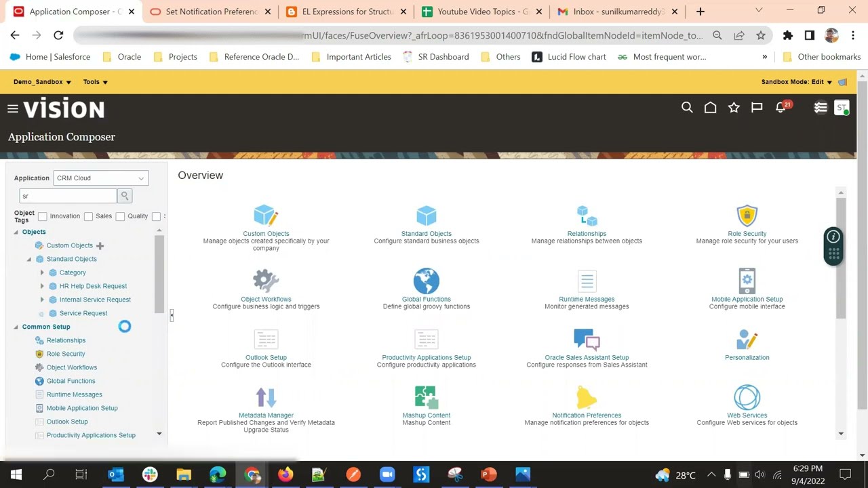Expand the Category tree node

pos(42,272)
